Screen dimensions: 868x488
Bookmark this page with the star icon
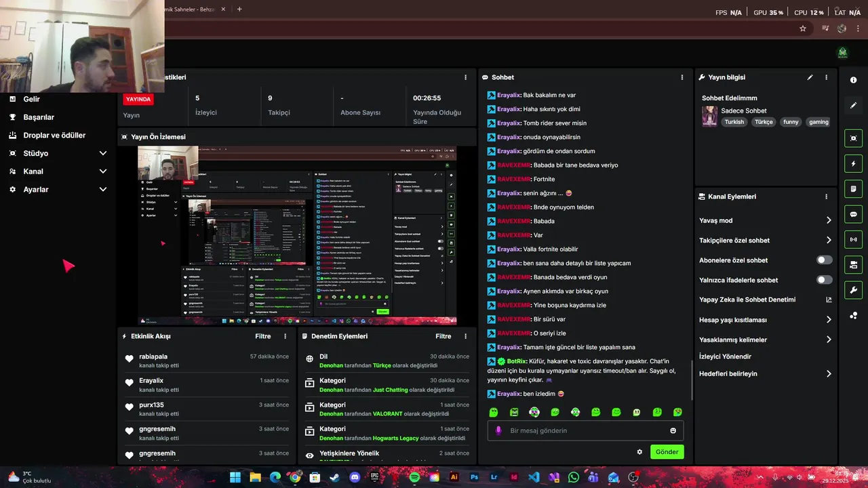803,28
